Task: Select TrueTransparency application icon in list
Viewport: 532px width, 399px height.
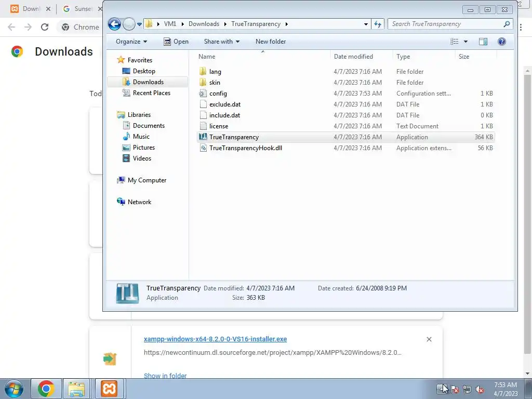Action: [203, 137]
